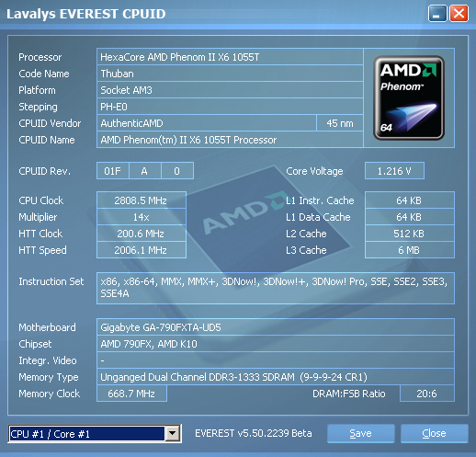476x457 pixels.
Task: Click the Integr. Video label
Action: click(48, 360)
